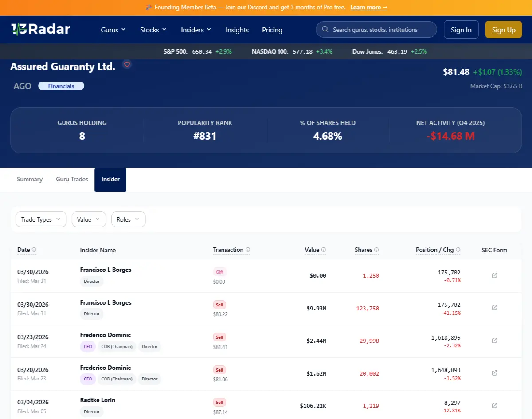The width and height of the screenshot is (532, 419).
Task: Open the Insights page
Action: click(x=237, y=30)
